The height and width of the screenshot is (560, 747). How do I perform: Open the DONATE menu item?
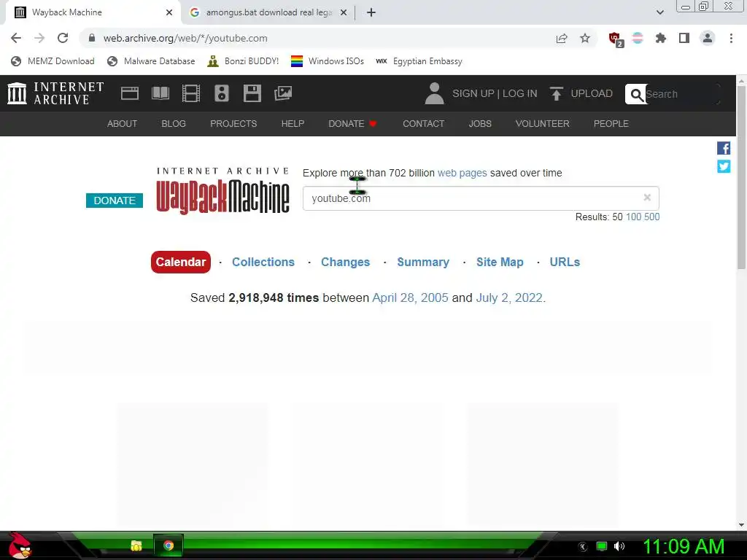(352, 124)
